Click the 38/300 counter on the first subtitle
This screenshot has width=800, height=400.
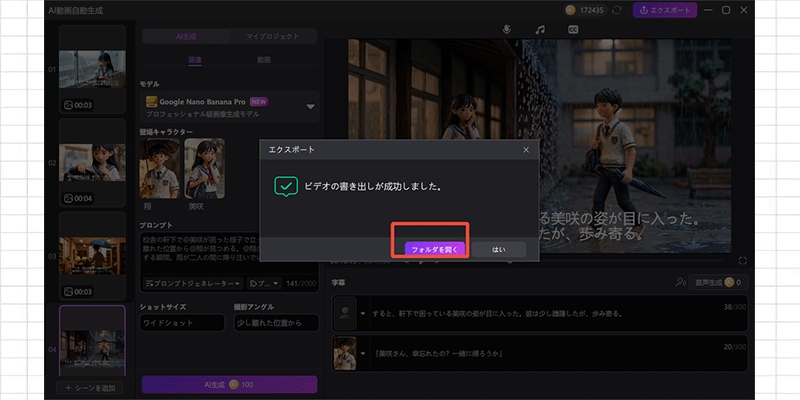[735, 307]
